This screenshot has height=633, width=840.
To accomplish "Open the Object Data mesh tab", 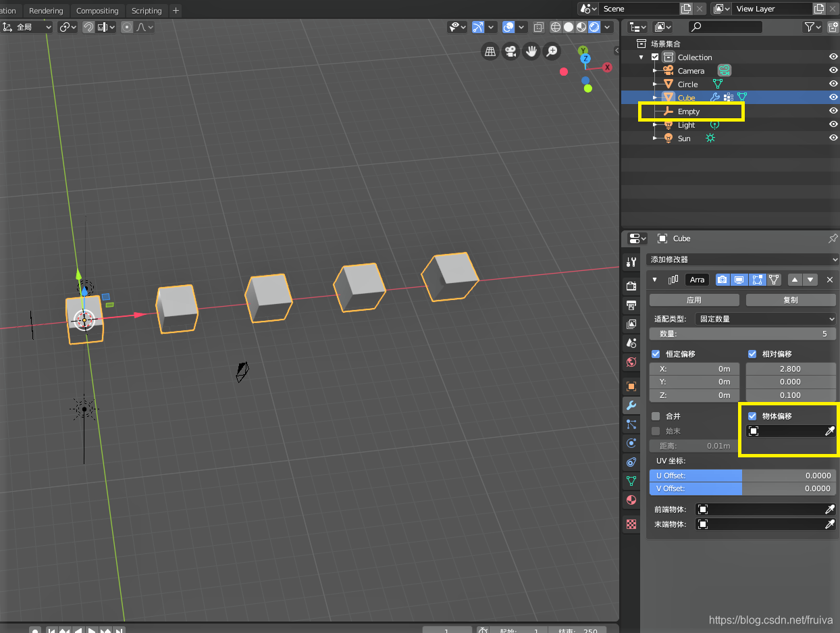I will [631, 481].
